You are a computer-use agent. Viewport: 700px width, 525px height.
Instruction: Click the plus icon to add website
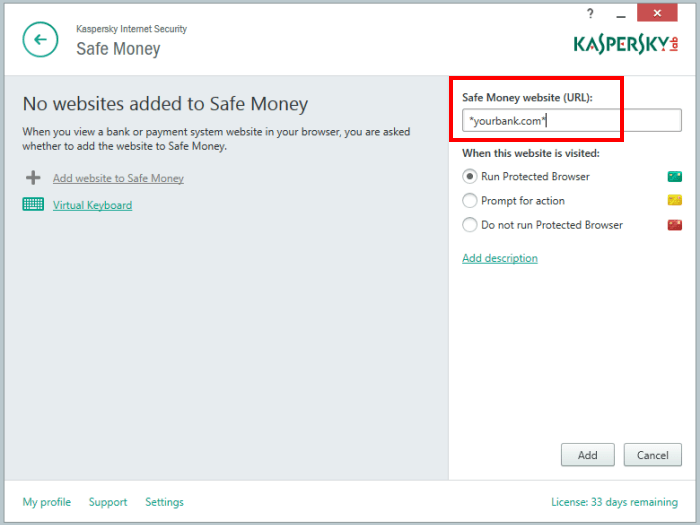pos(33,178)
